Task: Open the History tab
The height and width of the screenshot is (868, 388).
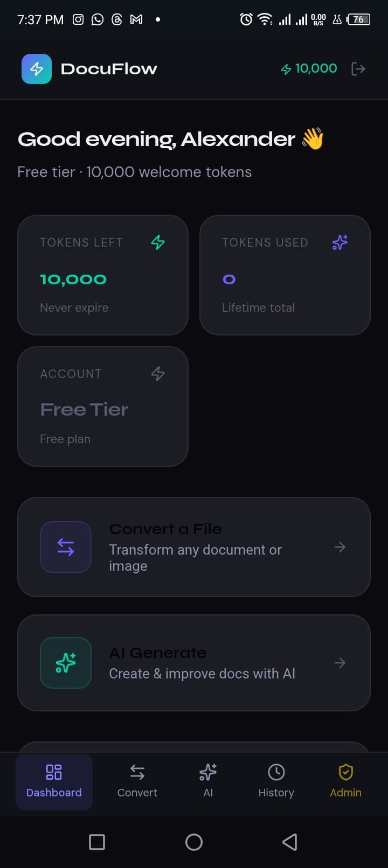Action: (x=276, y=782)
